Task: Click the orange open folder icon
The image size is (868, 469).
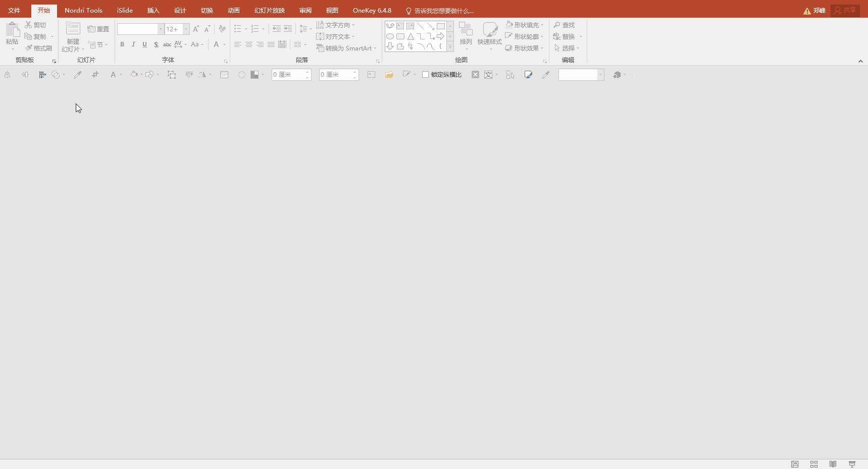Action: pos(389,75)
